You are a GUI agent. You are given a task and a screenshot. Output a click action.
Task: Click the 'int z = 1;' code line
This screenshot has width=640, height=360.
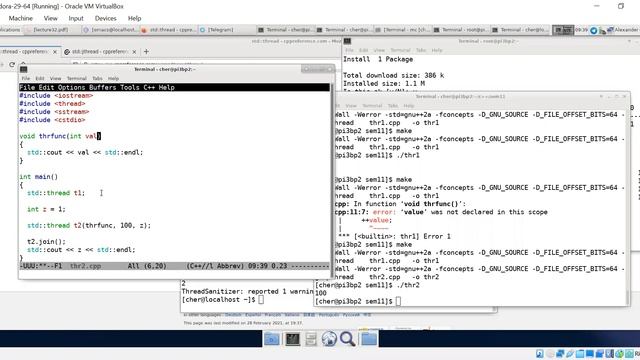(46, 209)
